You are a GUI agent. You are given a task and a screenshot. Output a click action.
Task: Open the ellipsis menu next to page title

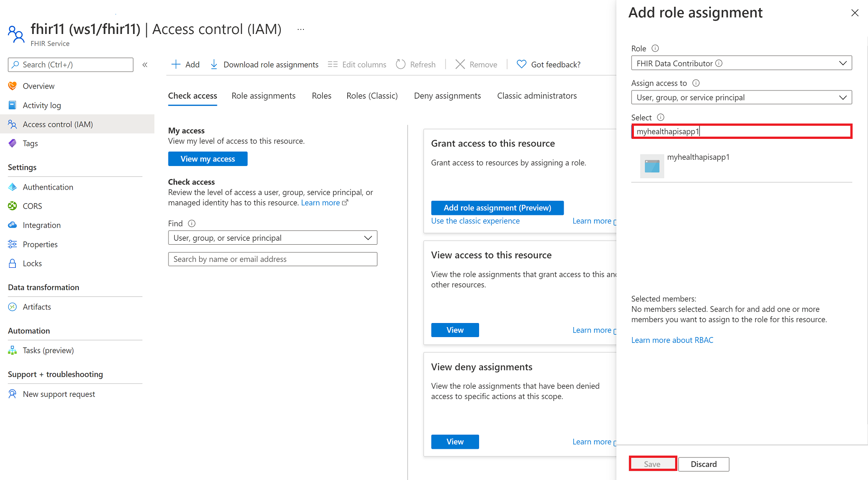301,29
